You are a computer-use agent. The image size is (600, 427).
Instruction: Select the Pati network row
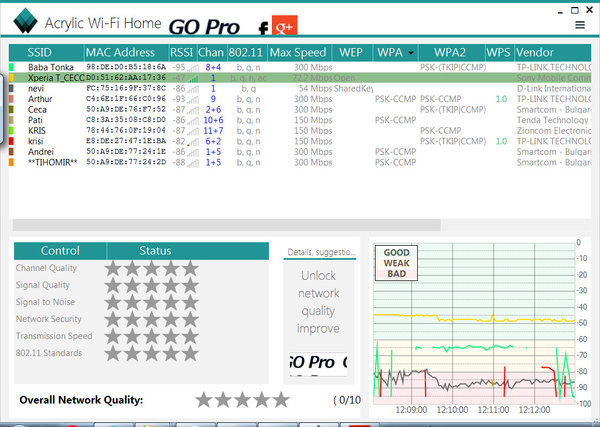click(300, 120)
